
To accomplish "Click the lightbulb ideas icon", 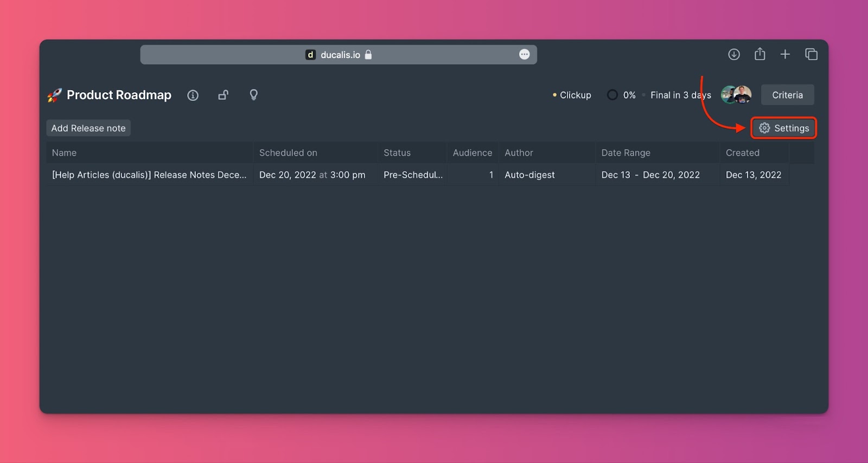I will [253, 95].
